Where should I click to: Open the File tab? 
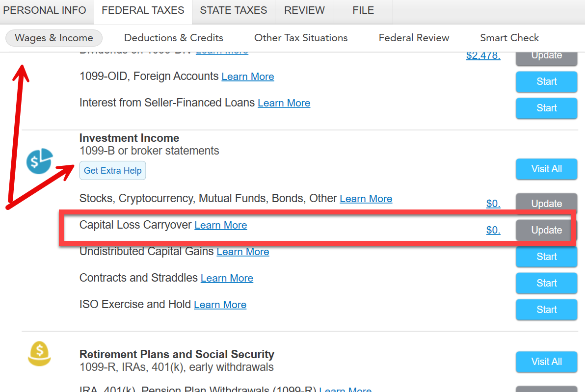coord(363,10)
